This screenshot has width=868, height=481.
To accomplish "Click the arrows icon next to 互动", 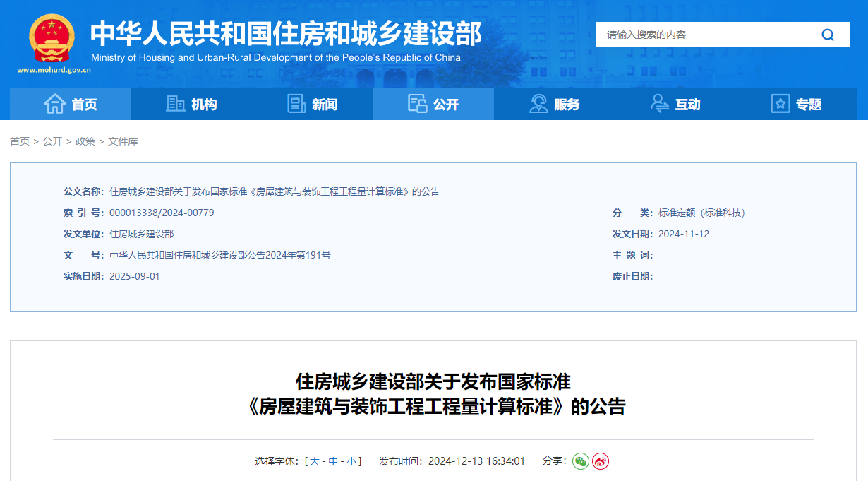I will (660, 104).
